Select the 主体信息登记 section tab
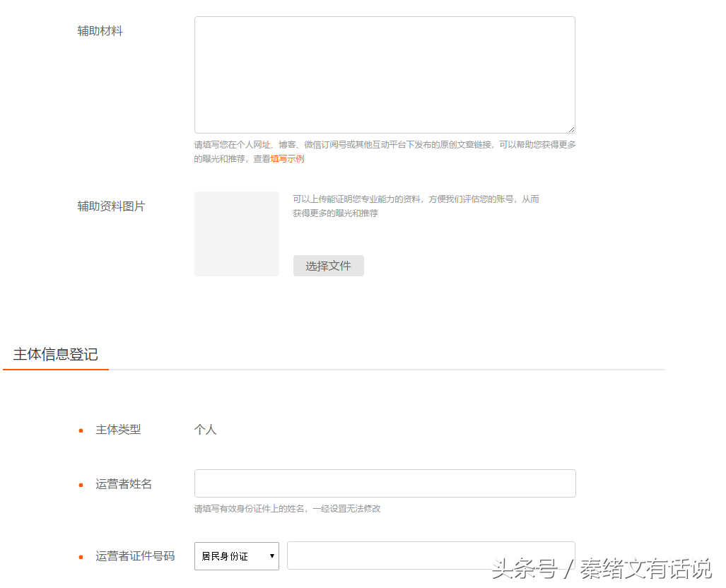This screenshot has height=588, width=726. [56, 355]
